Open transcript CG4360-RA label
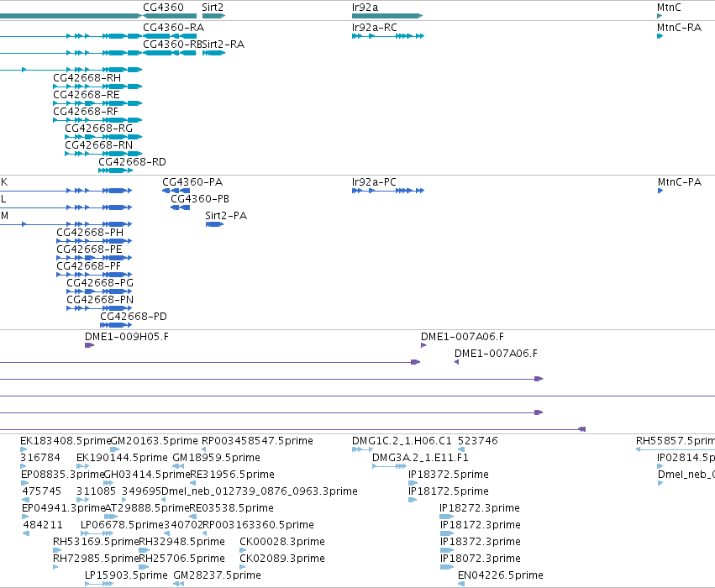715x588 pixels. [174, 28]
